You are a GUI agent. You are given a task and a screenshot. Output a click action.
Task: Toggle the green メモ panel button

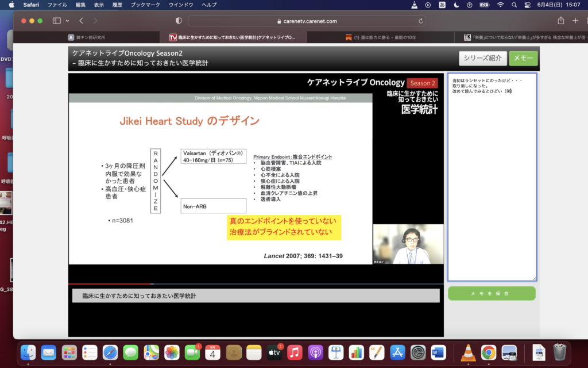[523, 59]
